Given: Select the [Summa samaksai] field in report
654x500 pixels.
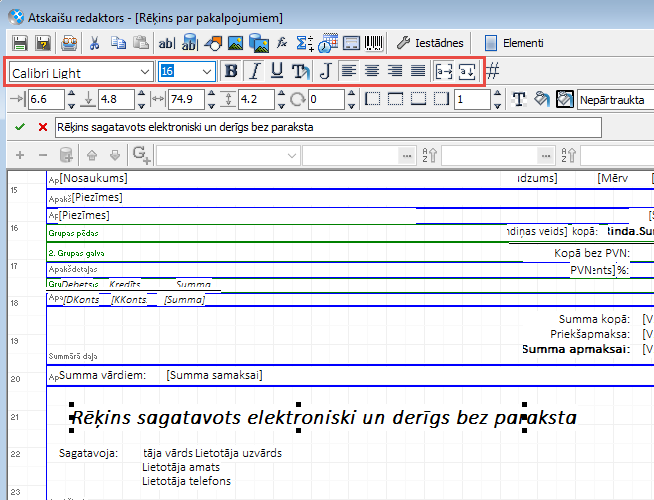Looking at the screenshot, I should (215, 375).
